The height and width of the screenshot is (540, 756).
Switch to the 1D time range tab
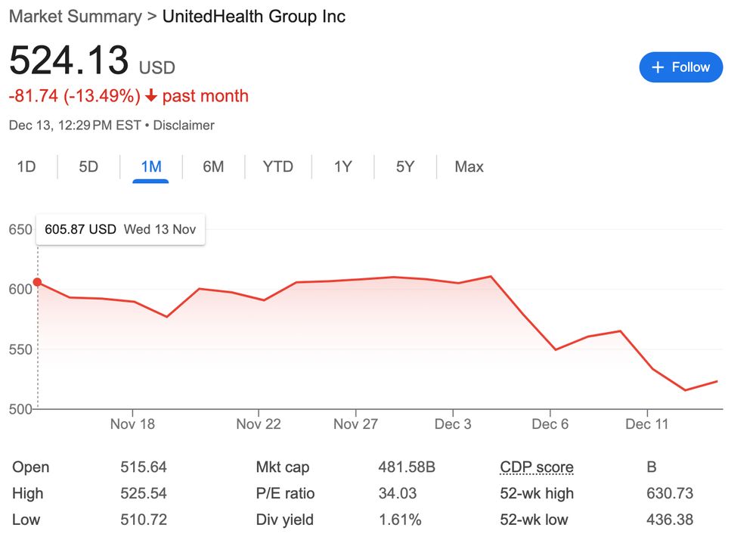click(x=26, y=167)
